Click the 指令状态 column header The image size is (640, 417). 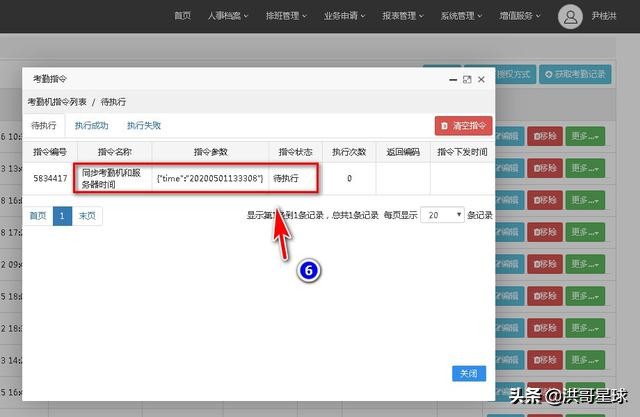coord(296,152)
